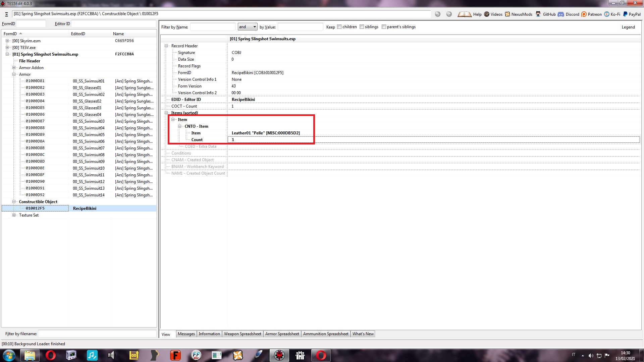Screen dimensions: 644x362
Task: Sort by the Name column header
Action: click(133, 34)
